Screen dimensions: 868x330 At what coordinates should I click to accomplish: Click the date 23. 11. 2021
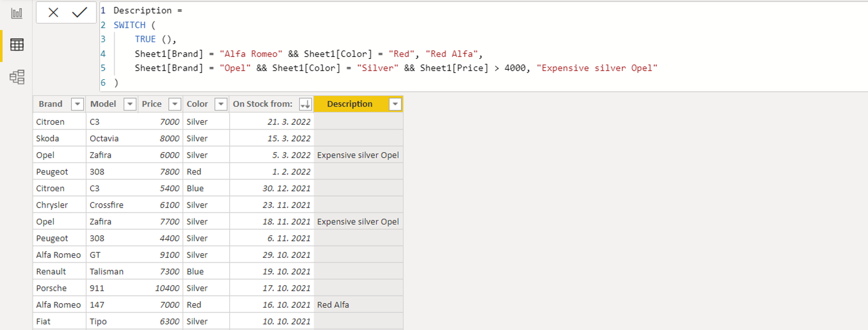click(x=271, y=205)
